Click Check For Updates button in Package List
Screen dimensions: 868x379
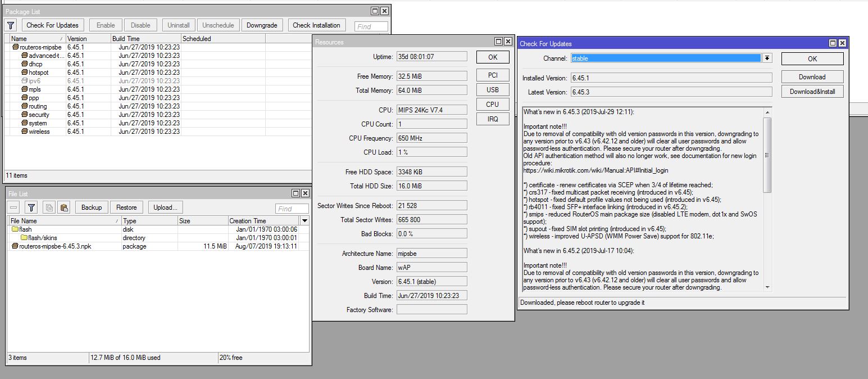coord(53,25)
